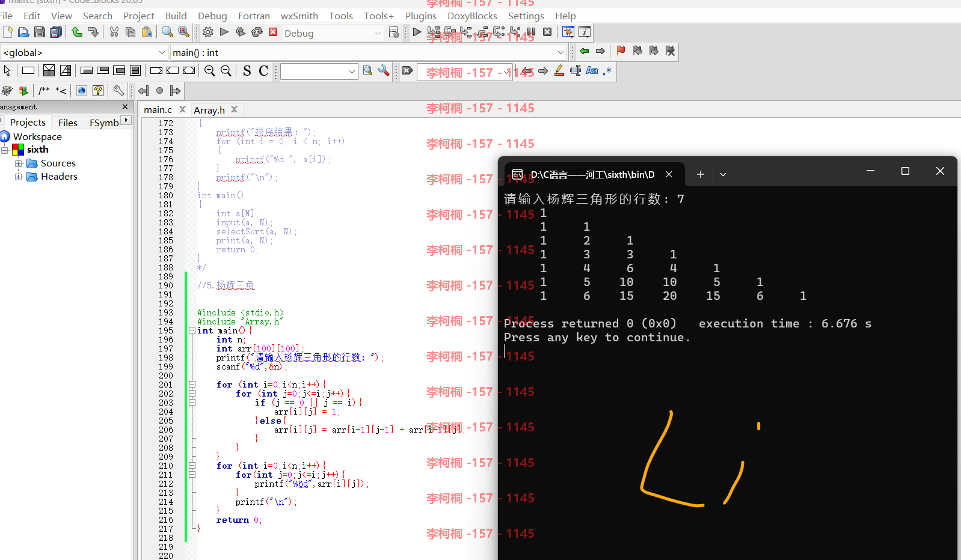The width and height of the screenshot is (961, 560).
Task: Open Replace with the magnifier R icon
Action: click(x=183, y=32)
